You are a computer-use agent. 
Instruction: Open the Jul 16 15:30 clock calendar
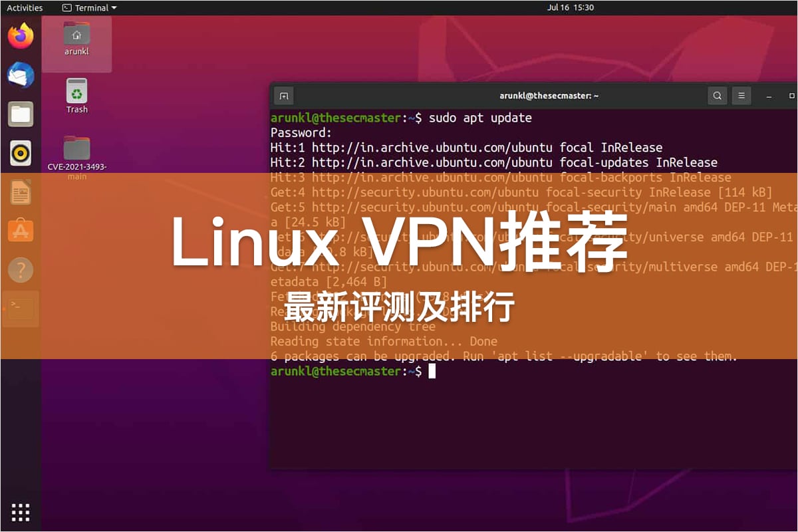pyautogui.click(x=571, y=8)
